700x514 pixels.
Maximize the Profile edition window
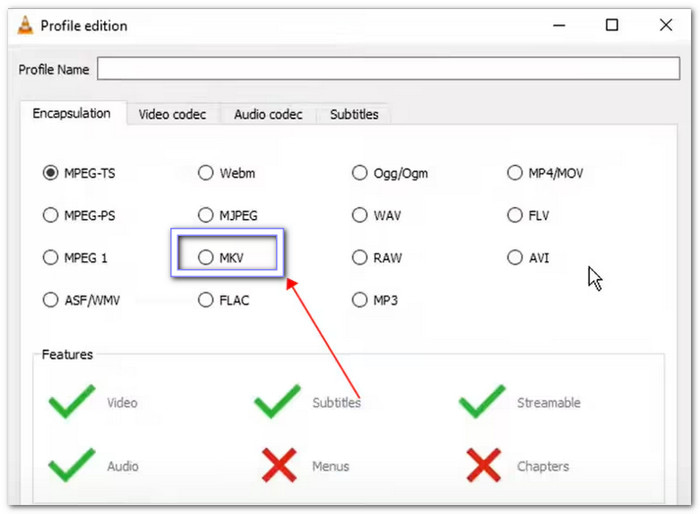click(612, 26)
